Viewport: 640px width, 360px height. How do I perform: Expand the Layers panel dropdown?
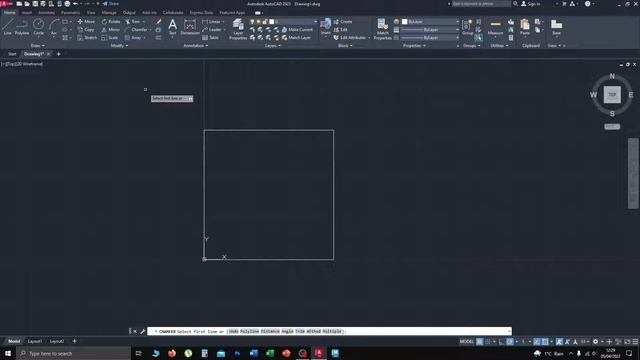pyautogui.click(x=273, y=46)
